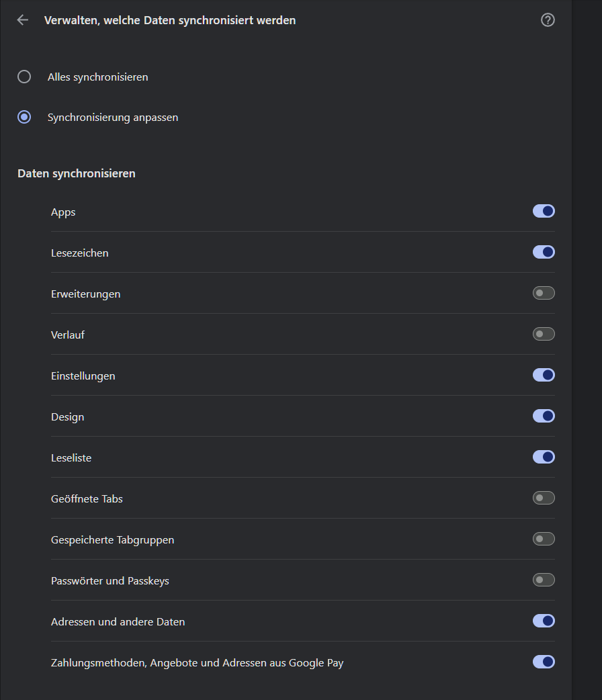Disable the Apps sync toggle
Image resolution: width=602 pixels, height=700 pixels.
[544, 211]
